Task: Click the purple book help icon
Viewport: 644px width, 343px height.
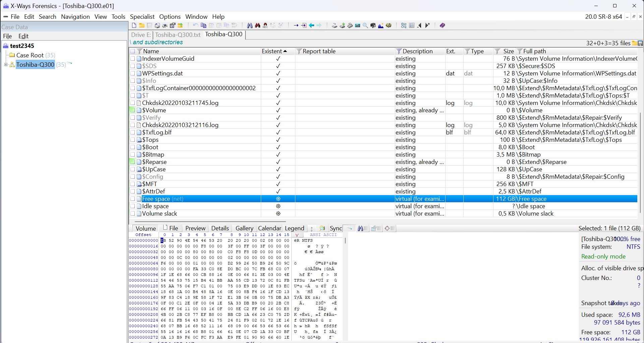Action: (443, 25)
